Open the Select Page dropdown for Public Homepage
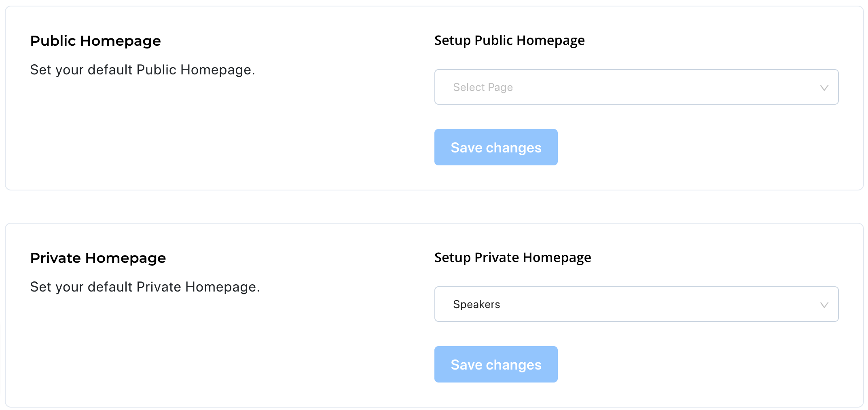Screen dimensions: 868x410 [x=636, y=87]
